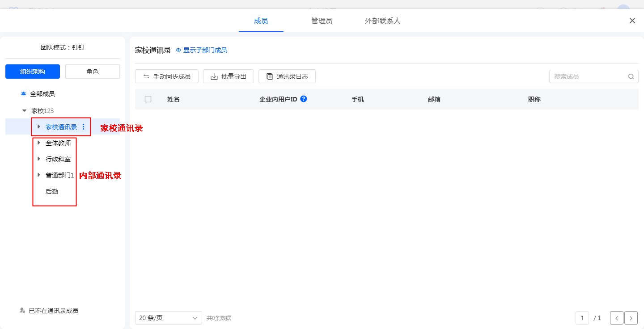Switch to the 外部联系人 tab
The image size is (644, 329).
pyautogui.click(x=382, y=21)
